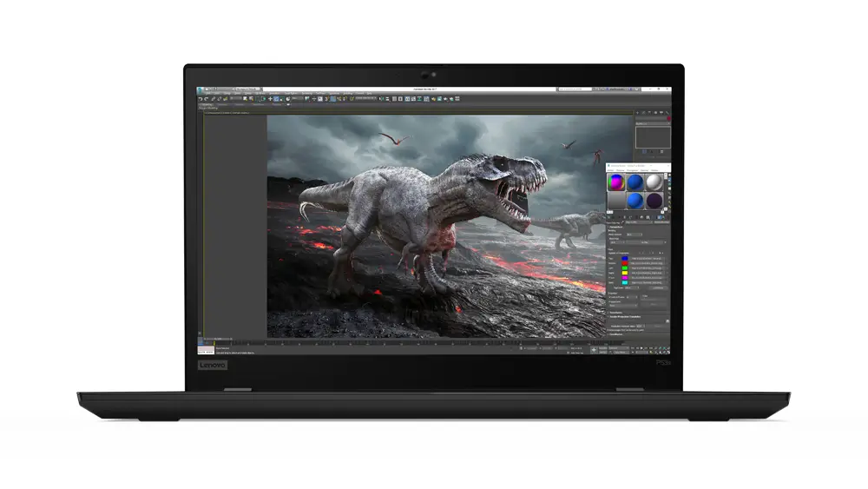Open the Named Selection Sets dropdown

point(365,98)
